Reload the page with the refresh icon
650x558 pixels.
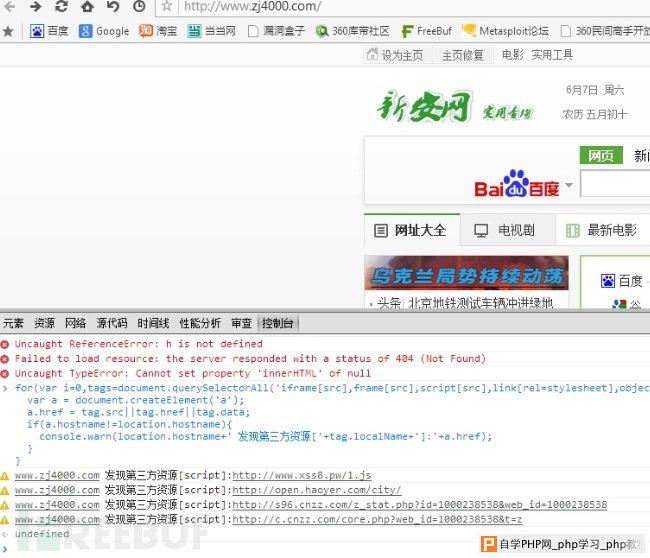[x=61, y=6]
